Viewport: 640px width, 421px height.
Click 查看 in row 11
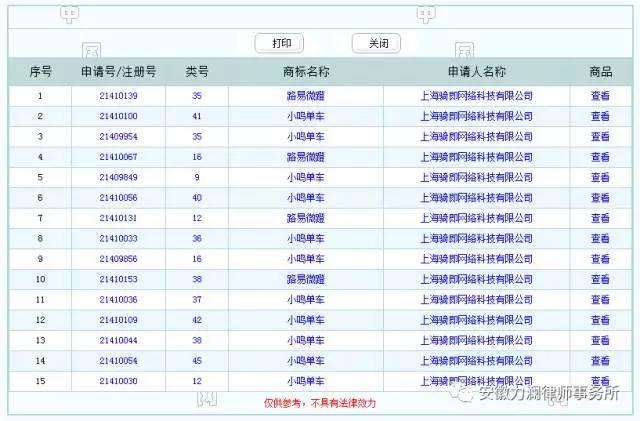pyautogui.click(x=600, y=300)
